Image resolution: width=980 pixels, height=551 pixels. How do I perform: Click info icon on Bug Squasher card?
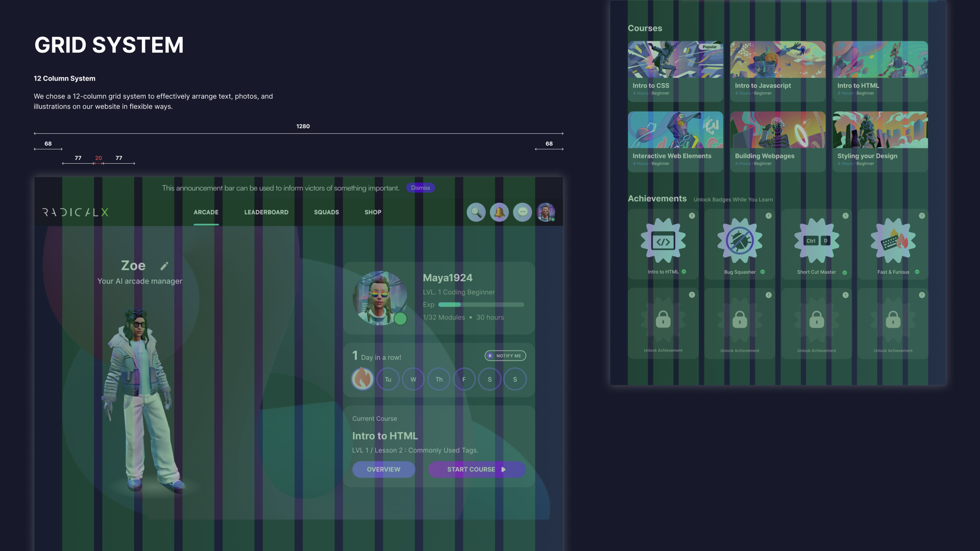pos(768,216)
